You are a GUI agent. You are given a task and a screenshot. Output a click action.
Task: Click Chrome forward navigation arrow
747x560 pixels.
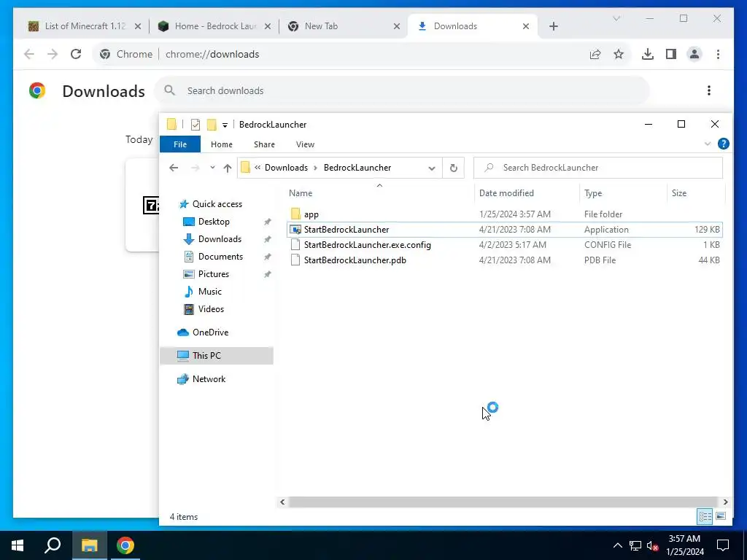(x=53, y=54)
